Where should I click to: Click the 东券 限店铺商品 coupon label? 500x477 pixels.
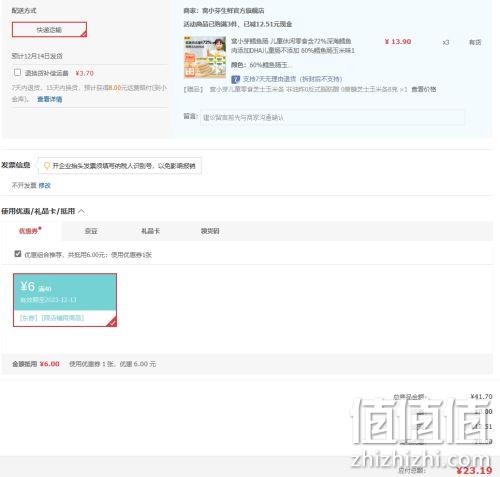(x=52, y=318)
